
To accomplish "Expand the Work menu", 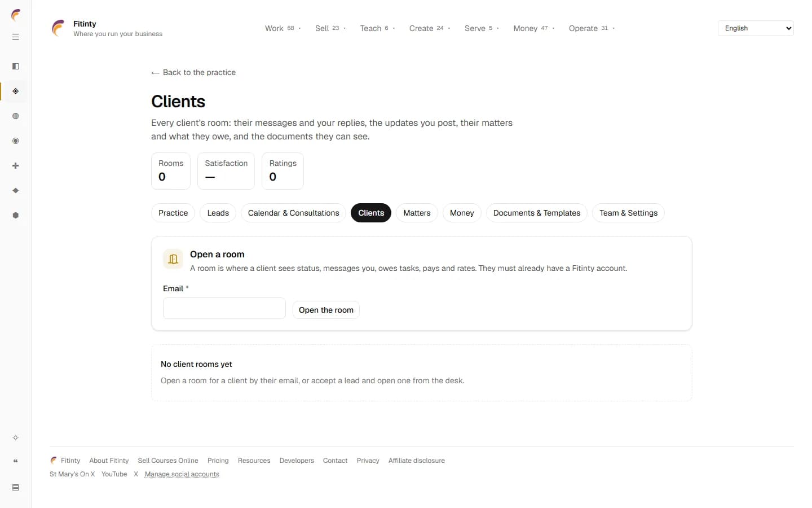I will [x=283, y=28].
